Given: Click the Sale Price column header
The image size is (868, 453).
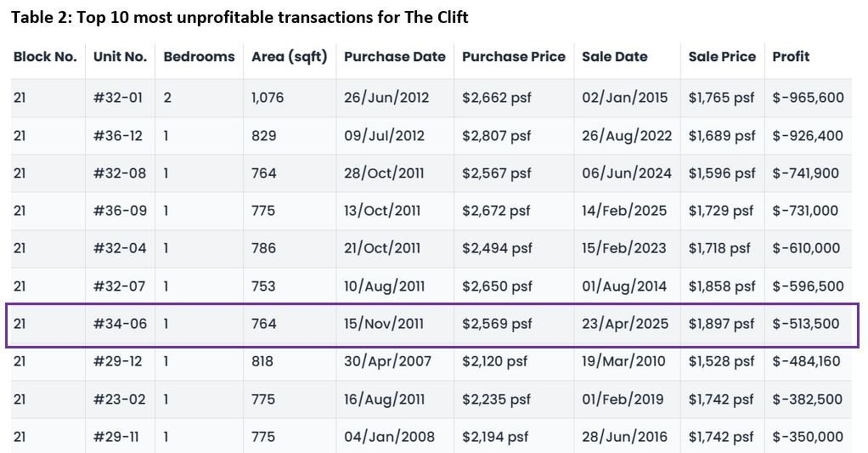Looking at the screenshot, I should coord(721,57).
